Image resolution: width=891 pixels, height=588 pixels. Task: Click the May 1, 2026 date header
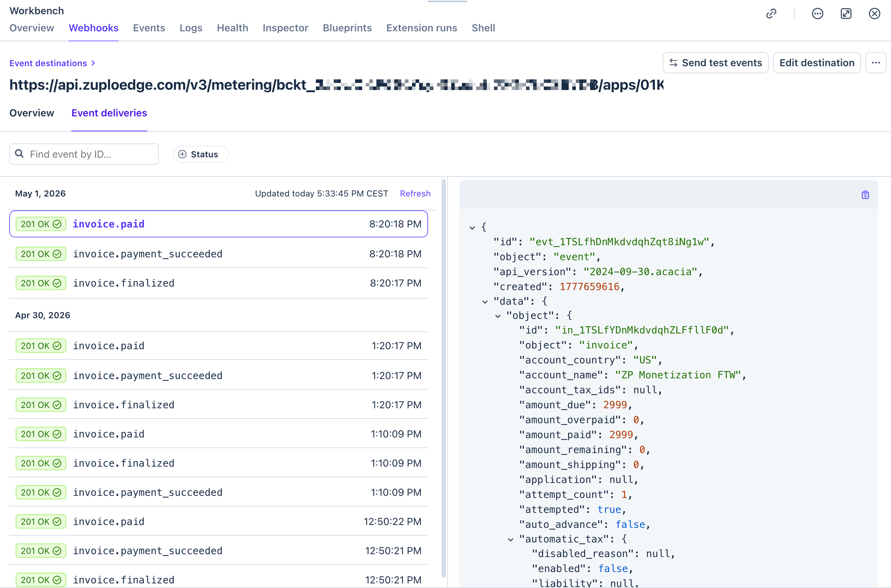pyautogui.click(x=40, y=194)
